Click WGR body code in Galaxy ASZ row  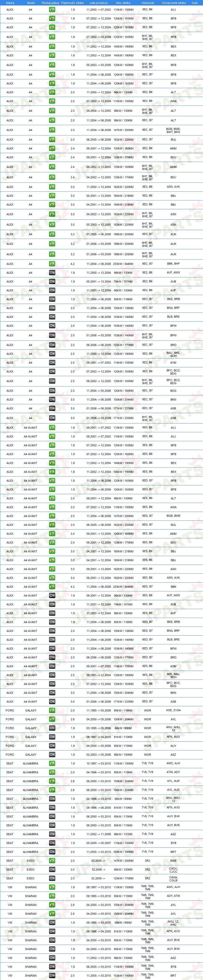(x=147, y=754)
